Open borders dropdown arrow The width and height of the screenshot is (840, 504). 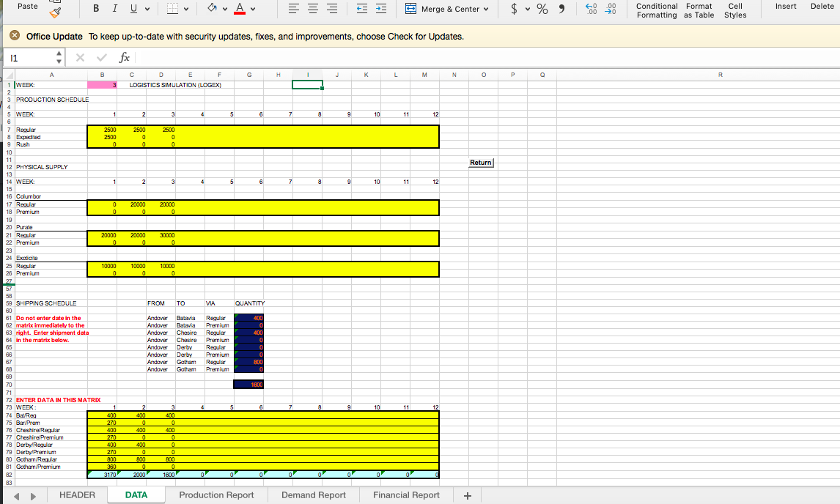[186, 9]
